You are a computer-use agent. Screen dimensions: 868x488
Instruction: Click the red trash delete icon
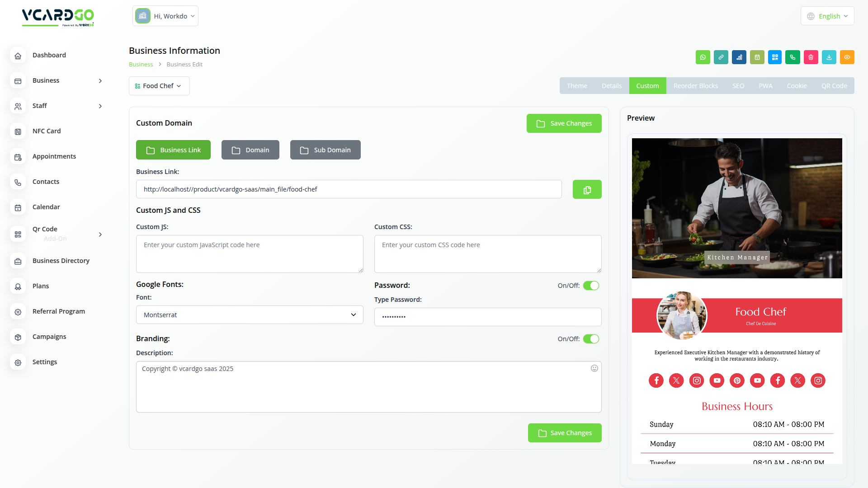coord(811,57)
